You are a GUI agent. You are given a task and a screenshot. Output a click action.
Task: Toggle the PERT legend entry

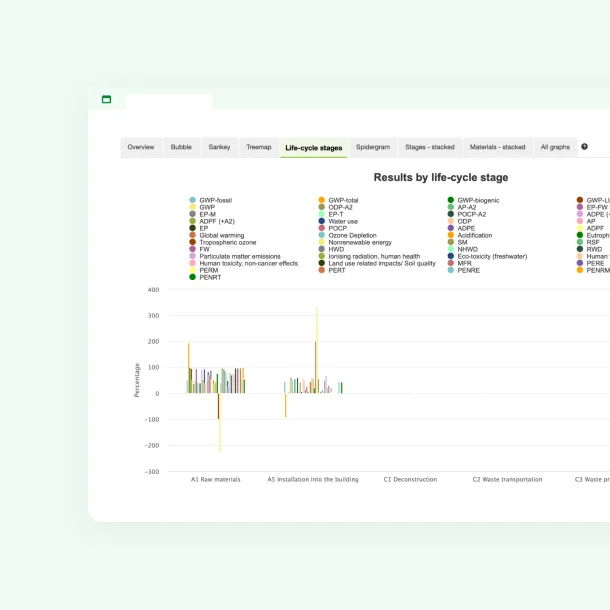tap(332, 270)
